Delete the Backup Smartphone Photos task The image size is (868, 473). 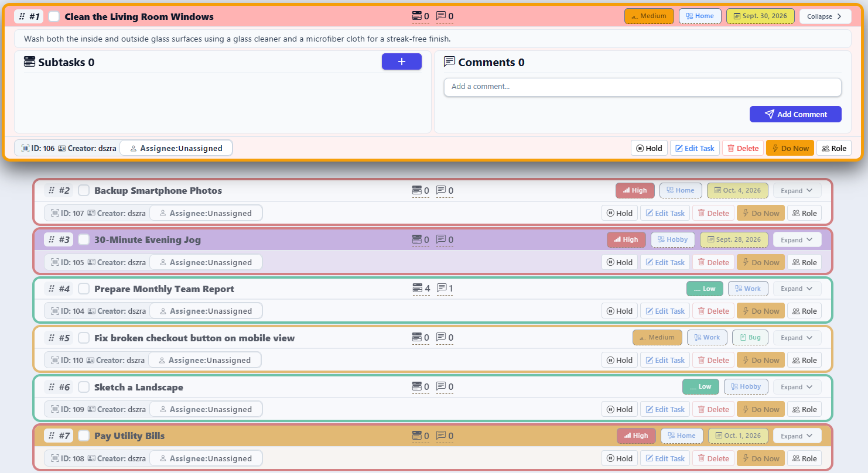click(712, 213)
